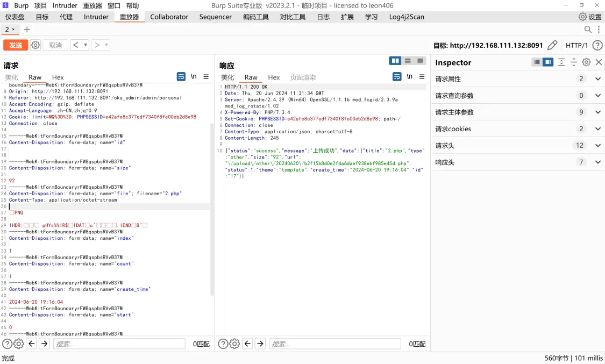Click request search input field

coord(119,344)
